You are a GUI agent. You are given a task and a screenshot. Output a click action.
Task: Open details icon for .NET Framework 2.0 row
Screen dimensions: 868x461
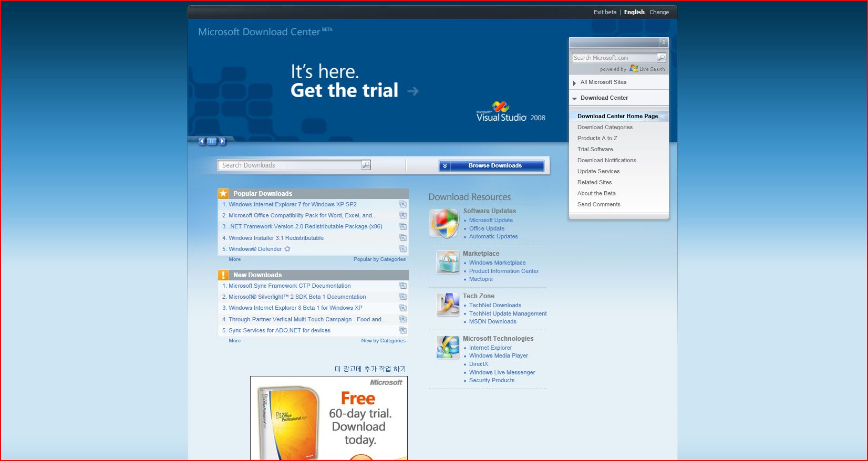coord(403,227)
